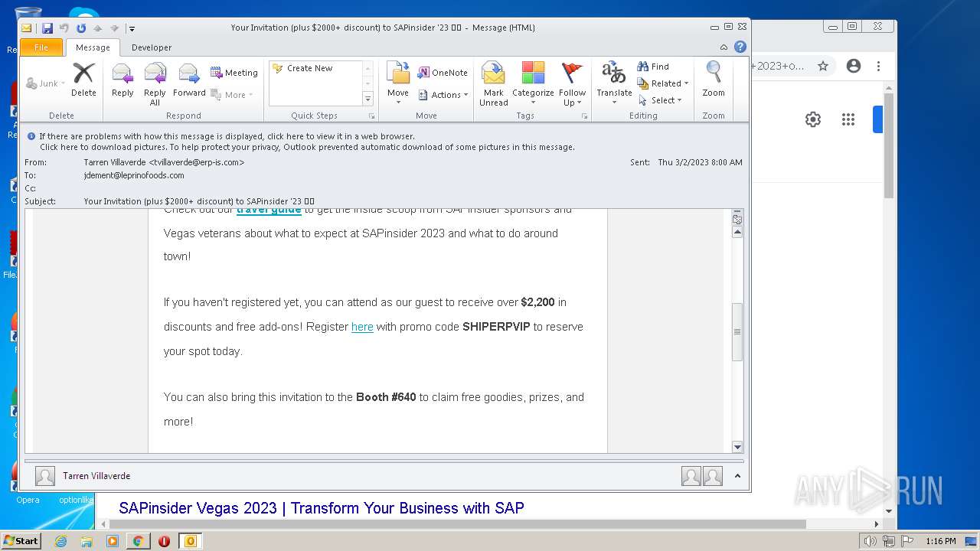Click the Undo arrow in quick access toolbar

pyautogui.click(x=64, y=28)
